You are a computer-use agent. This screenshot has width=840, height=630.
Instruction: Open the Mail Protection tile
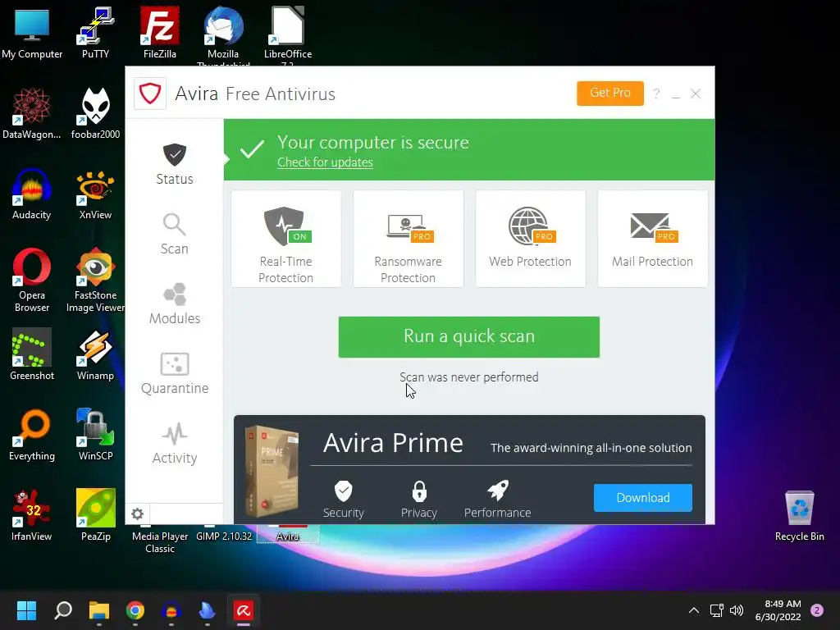[652, 239]
